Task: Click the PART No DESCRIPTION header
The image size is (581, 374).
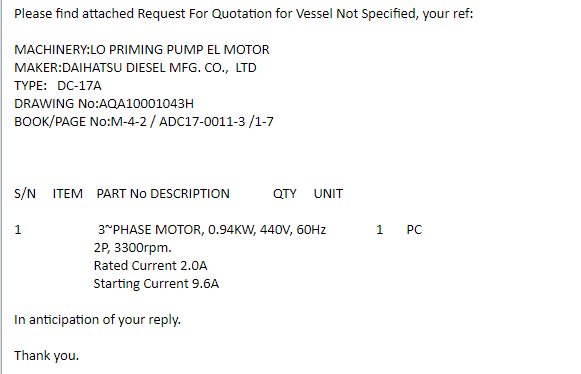Action: click(163, 194)
